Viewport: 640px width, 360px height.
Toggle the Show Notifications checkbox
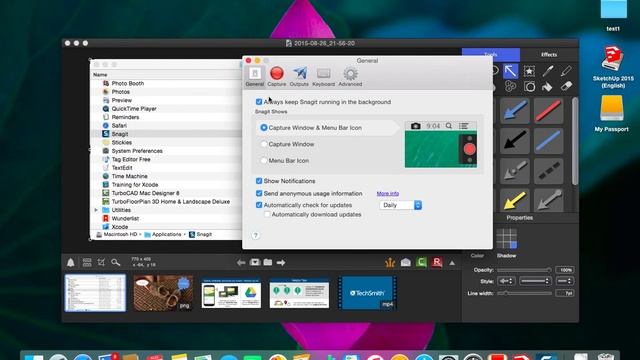click(259, 181)
